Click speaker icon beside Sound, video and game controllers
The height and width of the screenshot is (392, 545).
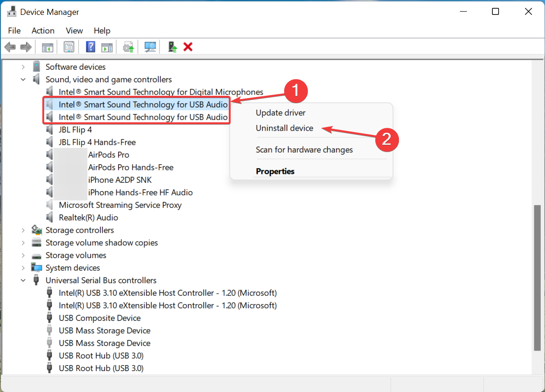click(36, 79)
